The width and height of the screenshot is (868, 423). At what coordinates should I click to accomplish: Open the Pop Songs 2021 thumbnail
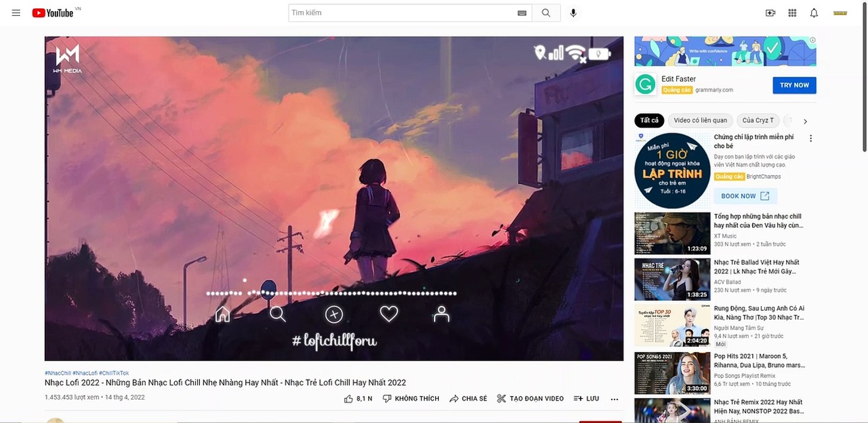672,373
